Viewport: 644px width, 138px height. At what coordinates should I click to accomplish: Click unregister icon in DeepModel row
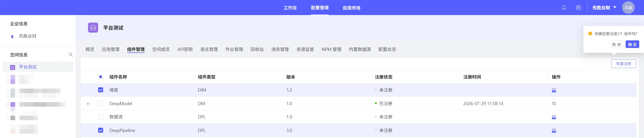click(554, 104)
